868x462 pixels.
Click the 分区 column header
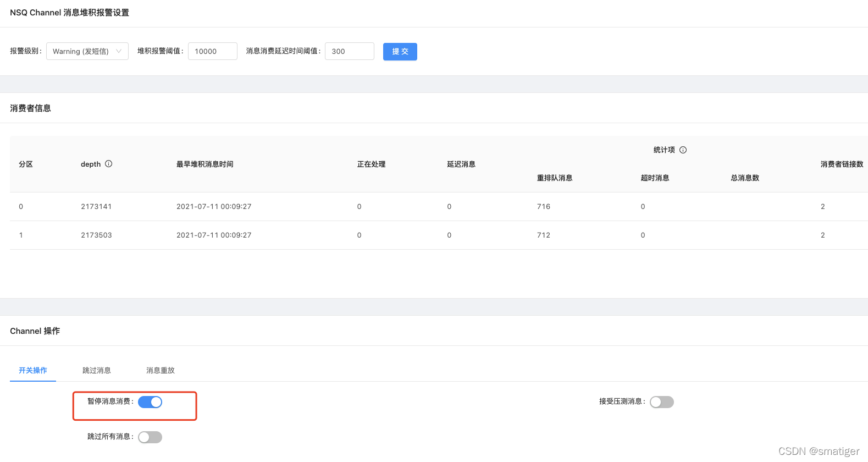coord(26,164)
